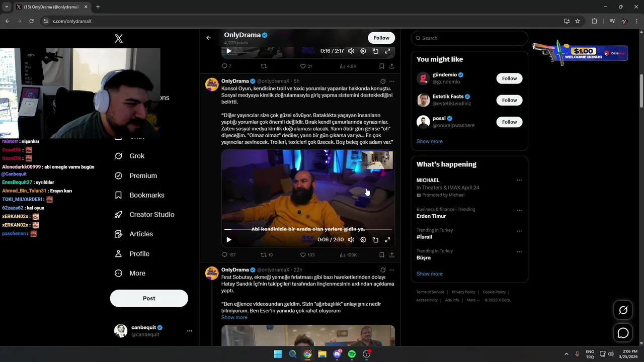644x362 pixels.
Task: Follow possi
Action: [x=509, y=122]
